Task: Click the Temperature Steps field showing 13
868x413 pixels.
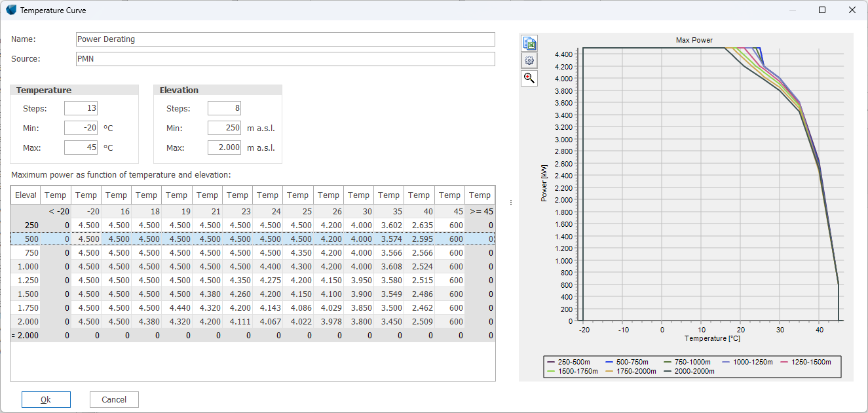Action: click(x=81, y=108)
